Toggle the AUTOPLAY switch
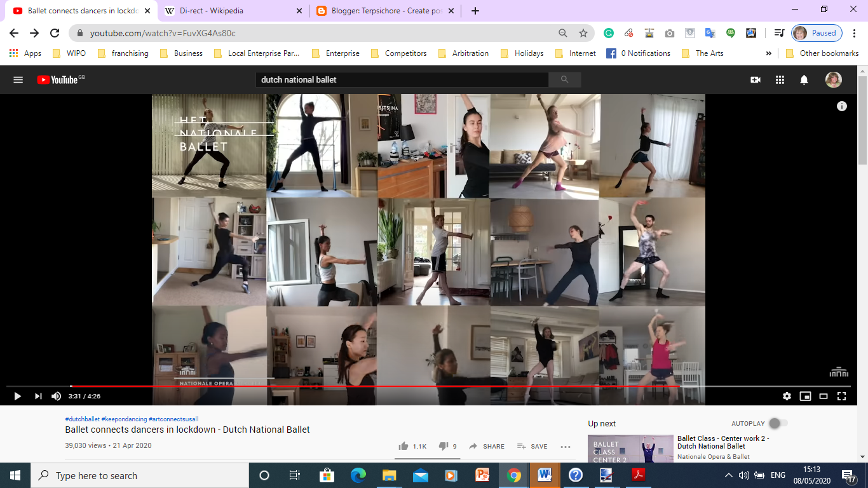The height and width of the screenshot is (488, 868). click(x=778, y=423)
